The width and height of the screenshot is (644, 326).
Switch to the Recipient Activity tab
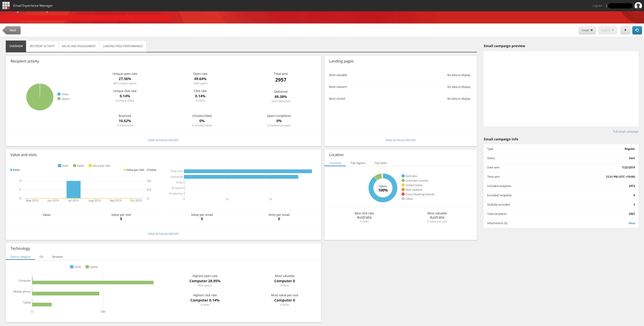(42, 46)
